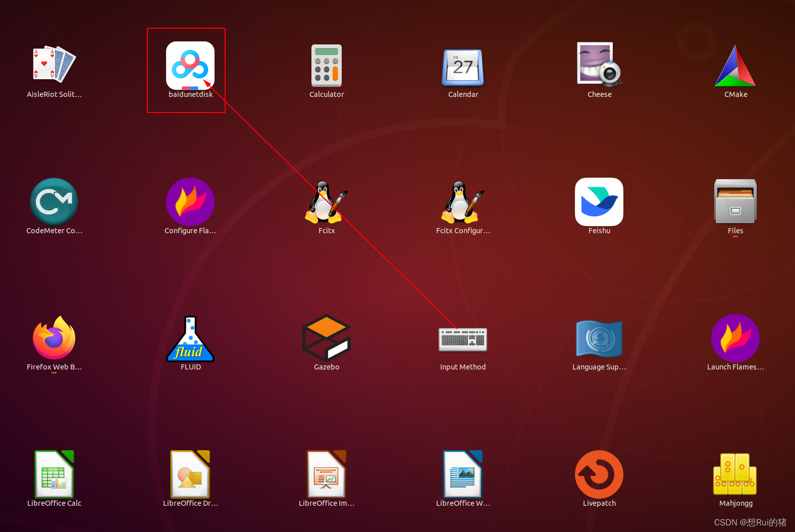
Task: Open the CMake application icon
Action: pos(735,66)
